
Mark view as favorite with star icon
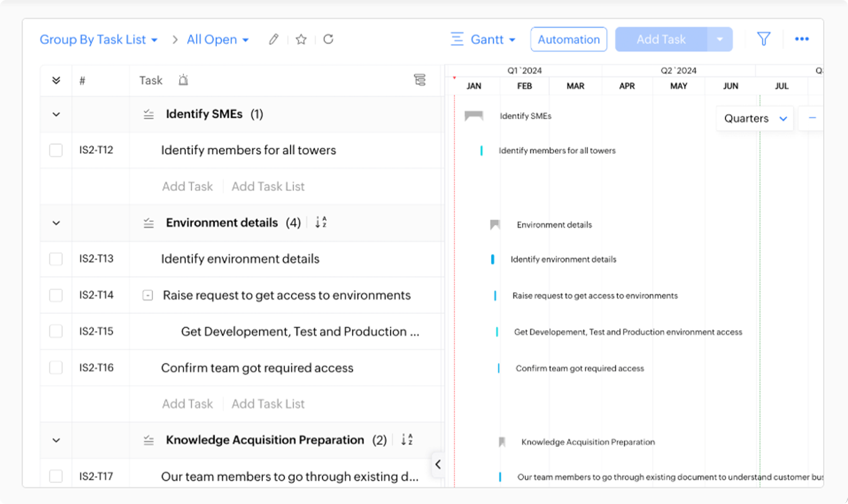(301, 40)
